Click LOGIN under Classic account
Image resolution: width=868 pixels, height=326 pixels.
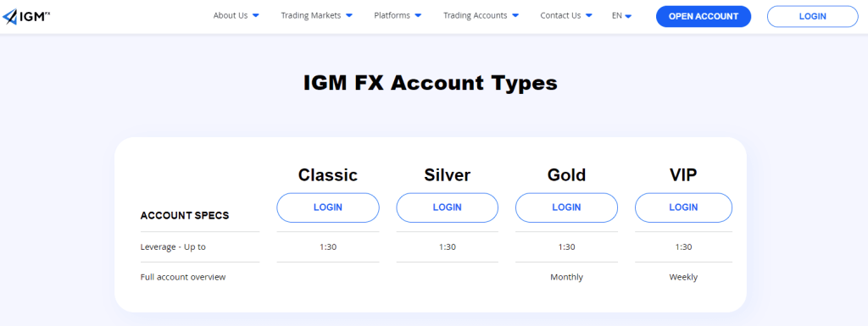coord(328,207)
